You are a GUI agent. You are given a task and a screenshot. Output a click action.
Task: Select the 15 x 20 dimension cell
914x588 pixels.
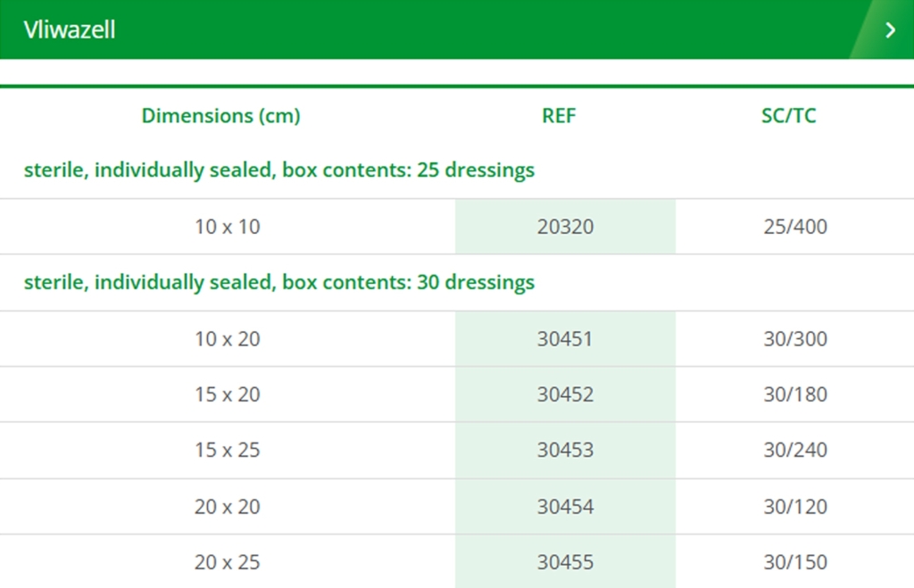point(228,394)
